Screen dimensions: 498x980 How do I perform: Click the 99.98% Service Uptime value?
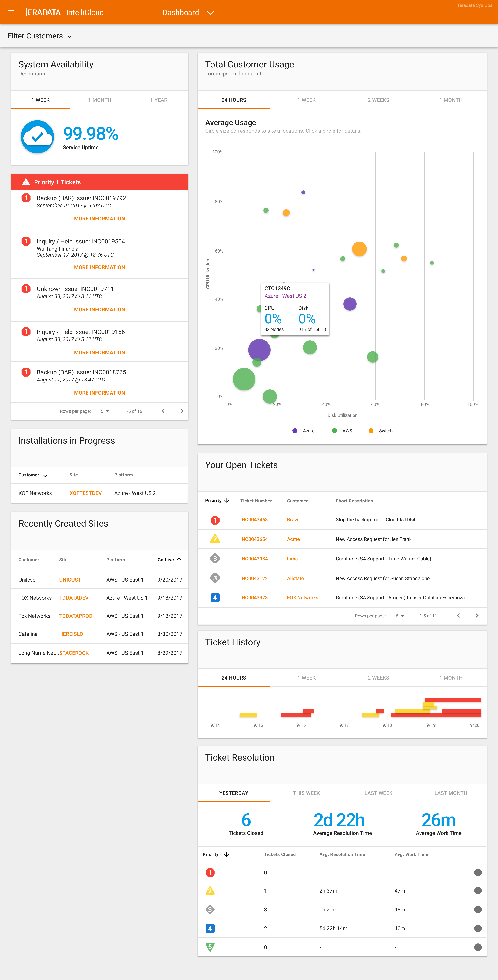point(91,134)
